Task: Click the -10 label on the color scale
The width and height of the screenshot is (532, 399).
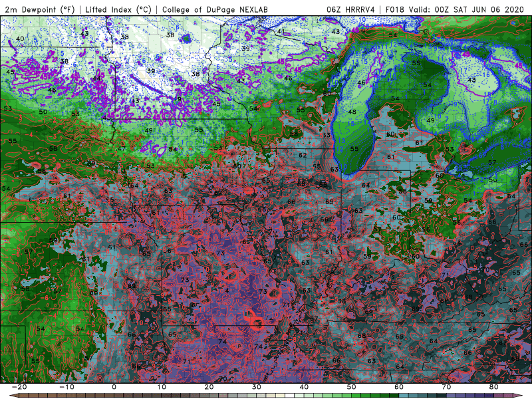Action: click(66, 387)
